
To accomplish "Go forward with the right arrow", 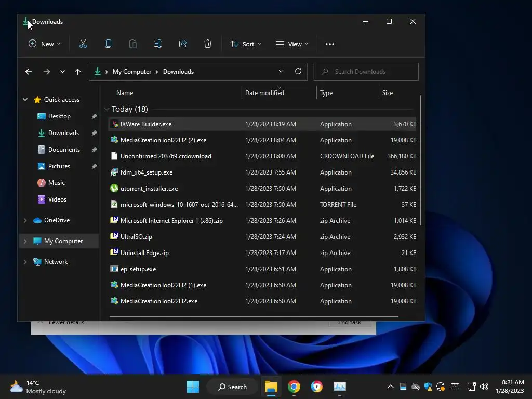I will click(x=46, y=72).
